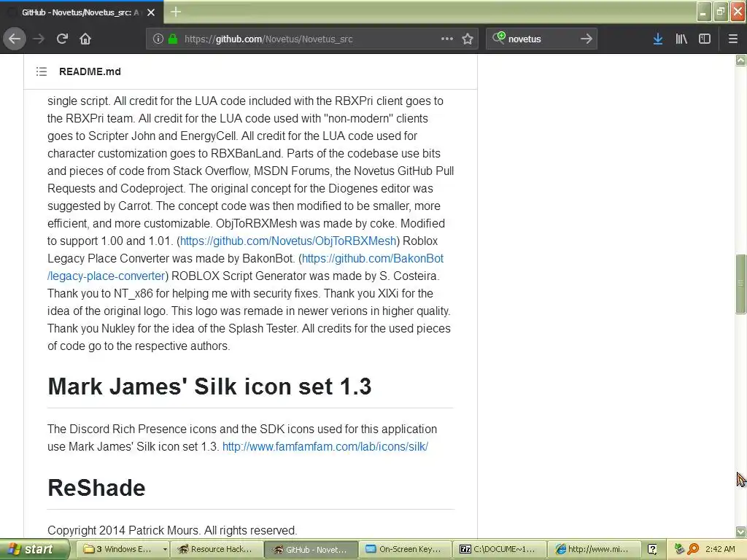Toggle the Firefox sidebar view

705,39
